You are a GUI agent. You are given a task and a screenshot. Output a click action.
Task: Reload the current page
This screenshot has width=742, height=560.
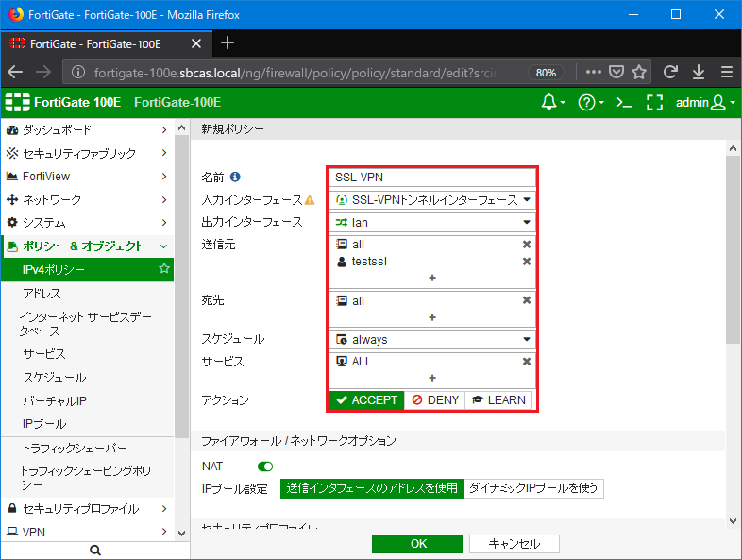tap(670, 73)
